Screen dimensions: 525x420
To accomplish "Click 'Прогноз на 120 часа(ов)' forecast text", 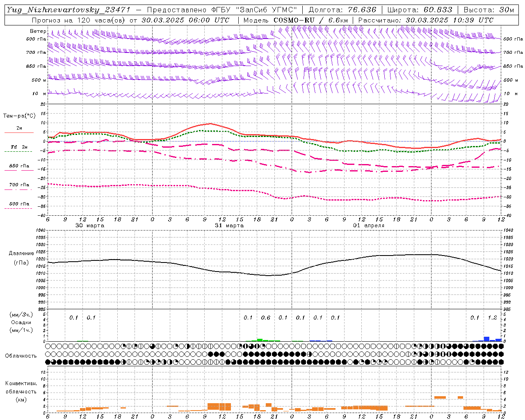I will pos(78,20).
